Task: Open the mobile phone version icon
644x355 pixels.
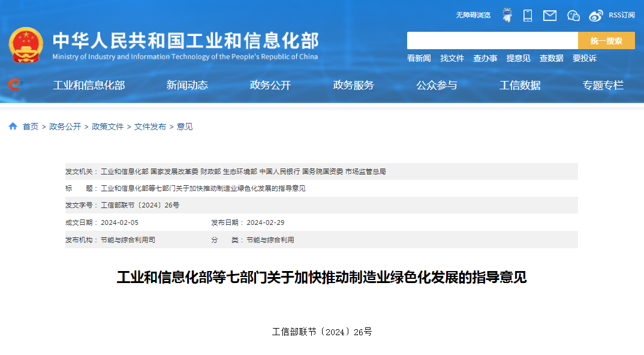Action: pyautogui.click(x=528, y=16)
